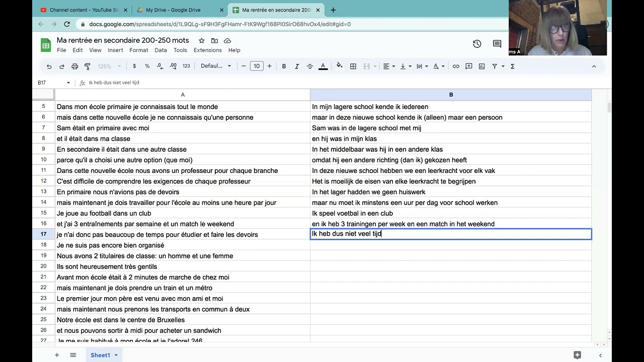Open the text color picker

click(x=323, y=66)
